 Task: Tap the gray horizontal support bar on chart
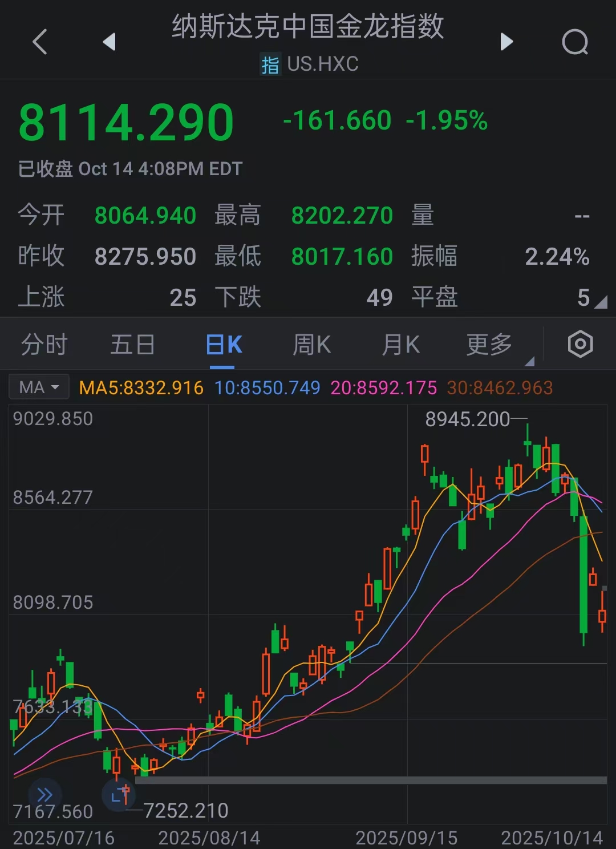[371, 780]
